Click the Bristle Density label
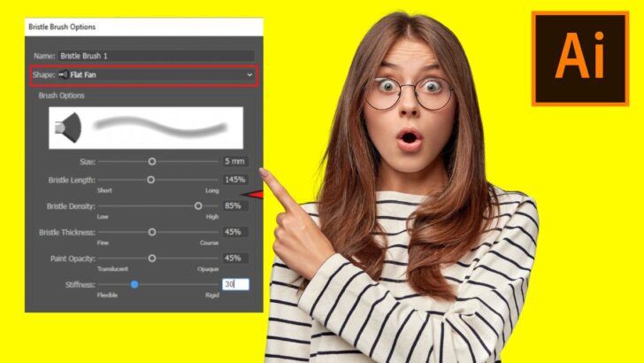Image resolution: width=644 pixels, height=363 pixels. (x=71, y=206)
